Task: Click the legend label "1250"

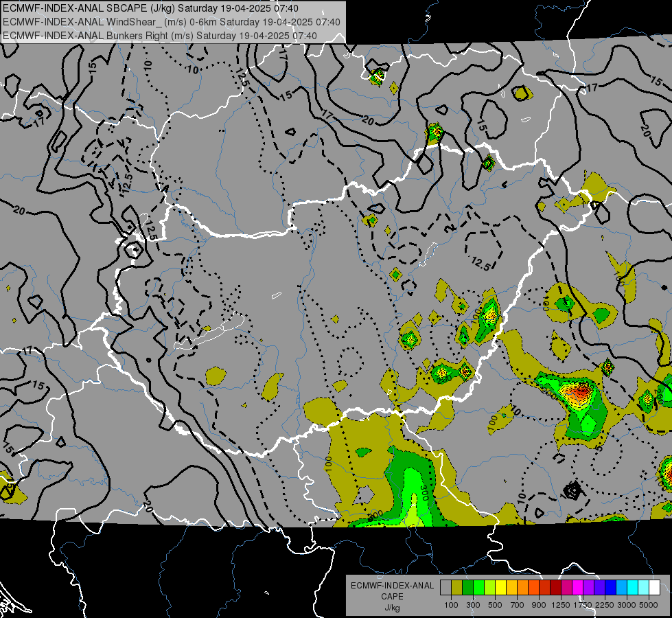Action: 561,605
